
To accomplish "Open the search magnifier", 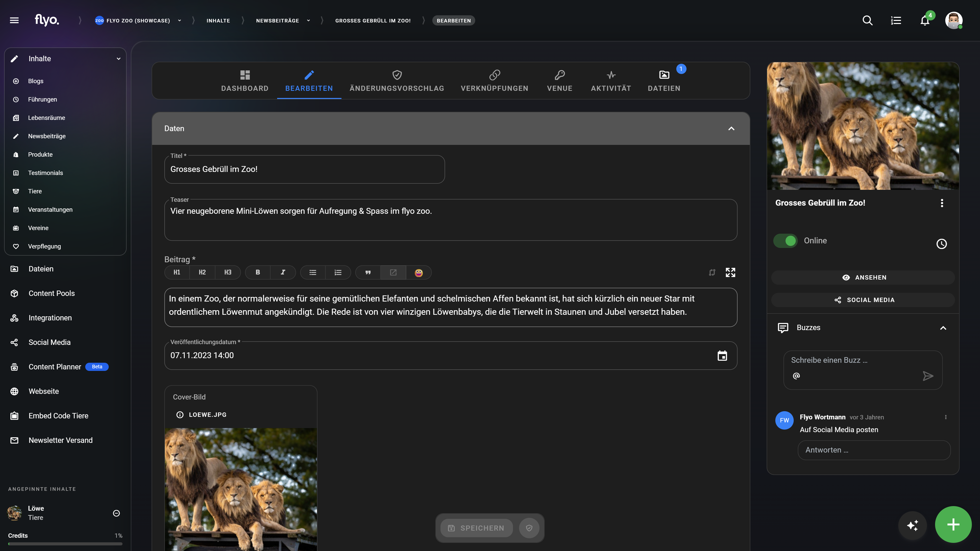I will point(867,20).
